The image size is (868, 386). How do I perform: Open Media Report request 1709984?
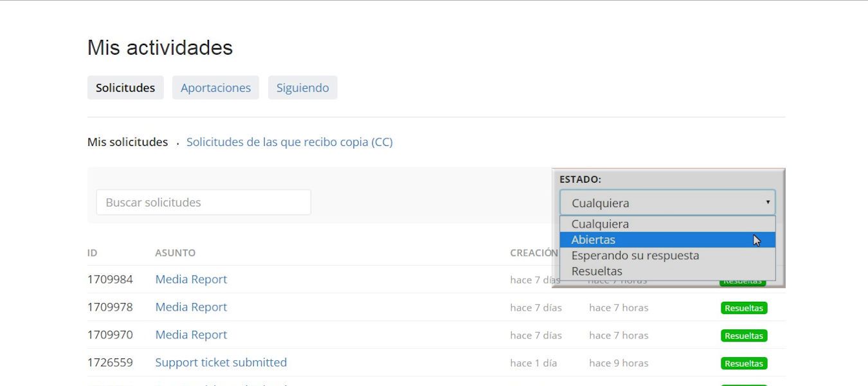coord(191,279)
